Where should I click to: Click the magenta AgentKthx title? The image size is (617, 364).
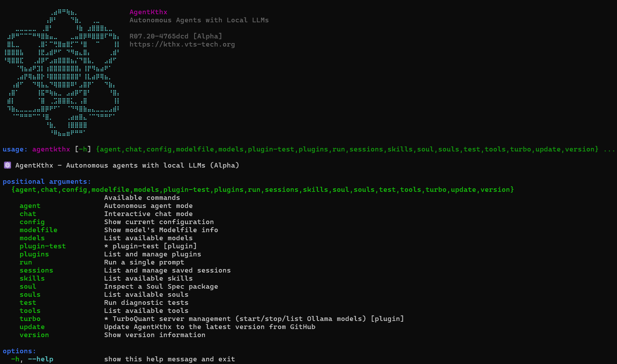pyautogui.click(x=148, y=12)
